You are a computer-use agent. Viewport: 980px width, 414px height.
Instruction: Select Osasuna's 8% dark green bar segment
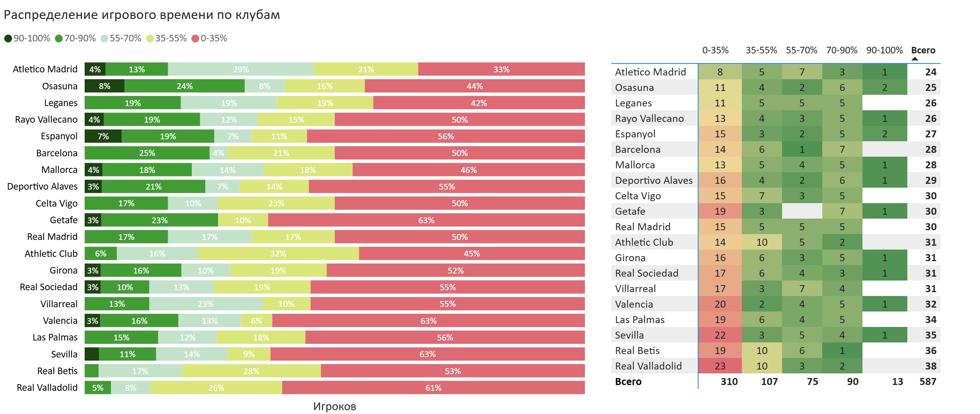click(x=104, y=86)
